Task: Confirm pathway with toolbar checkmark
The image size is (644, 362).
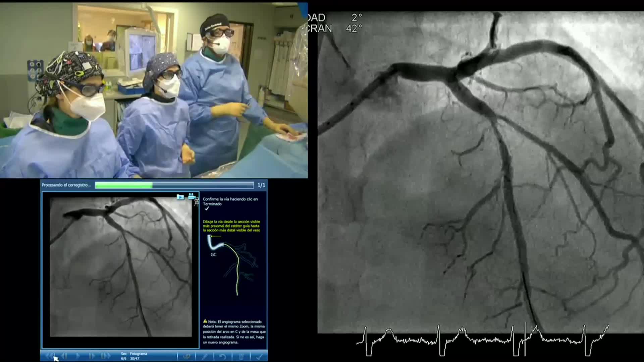Action: point(259,357)
